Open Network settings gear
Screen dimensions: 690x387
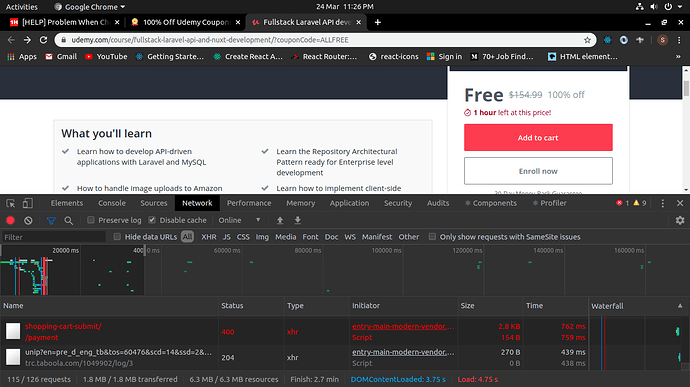680,220
